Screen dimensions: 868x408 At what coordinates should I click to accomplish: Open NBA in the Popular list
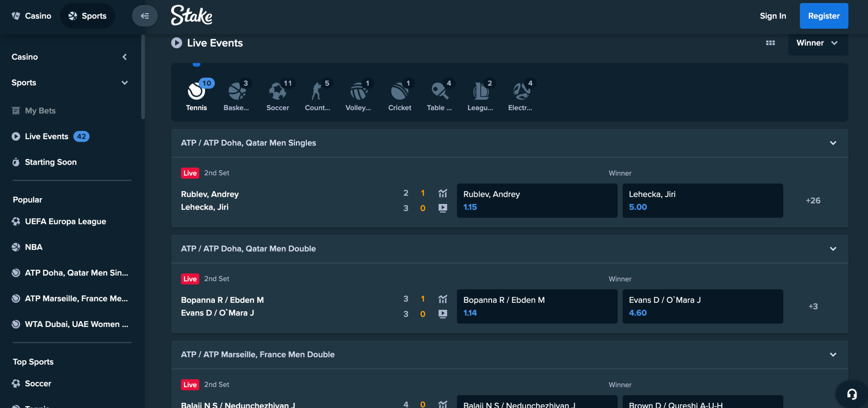pos(27,247)
